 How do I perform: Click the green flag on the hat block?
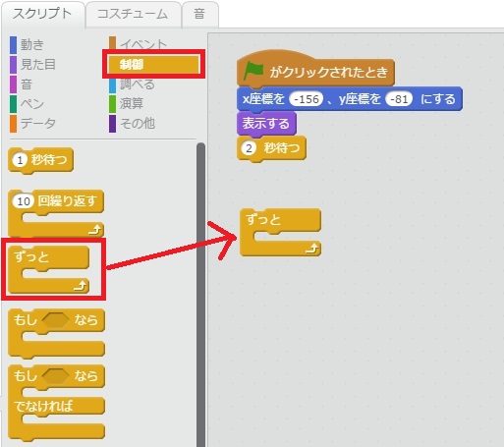click(x=253, y=71)
